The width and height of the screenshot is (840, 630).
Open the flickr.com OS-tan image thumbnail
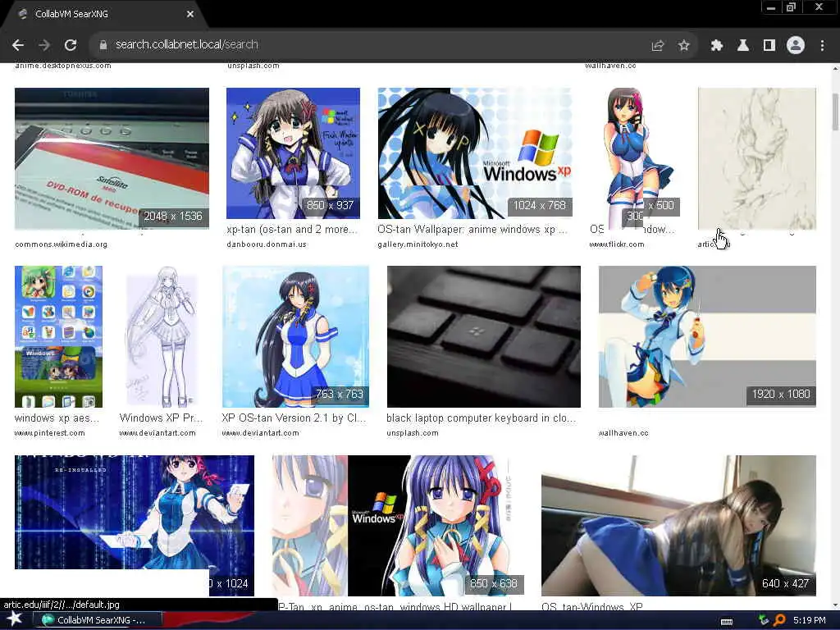tap(635, 158)
